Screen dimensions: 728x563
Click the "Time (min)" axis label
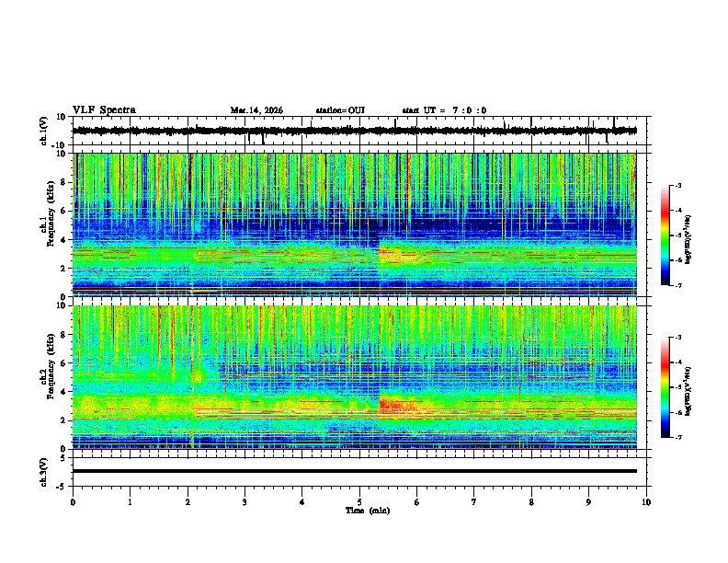click(368, 511)
